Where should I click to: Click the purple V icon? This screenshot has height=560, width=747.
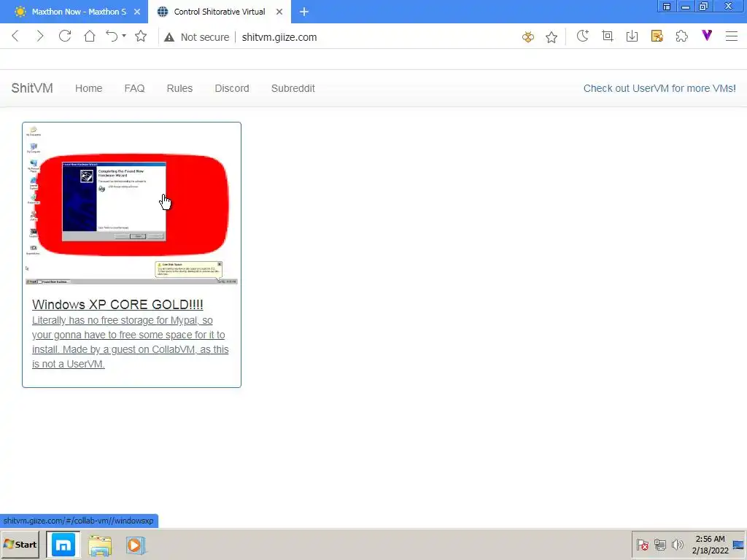[707, 35]
